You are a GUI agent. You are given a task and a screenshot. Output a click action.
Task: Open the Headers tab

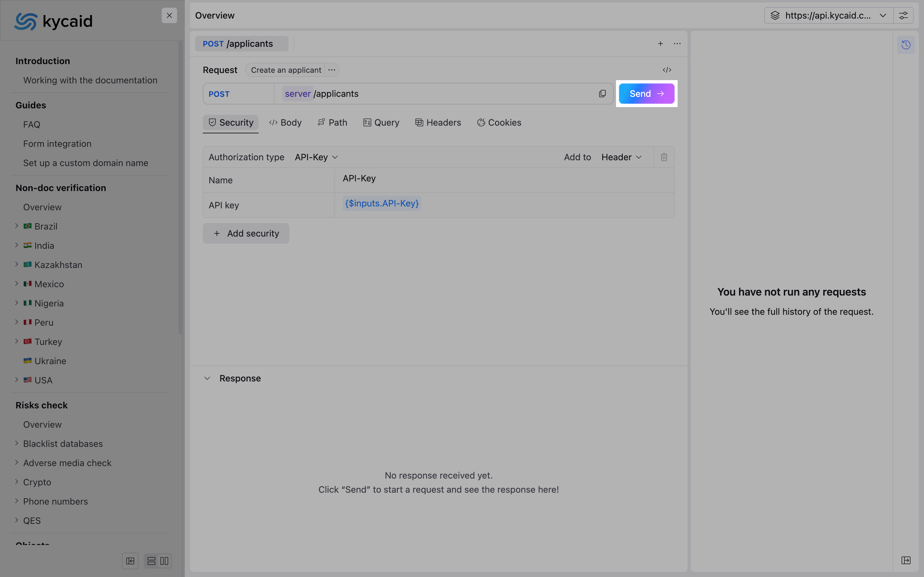tap(438, 122)
